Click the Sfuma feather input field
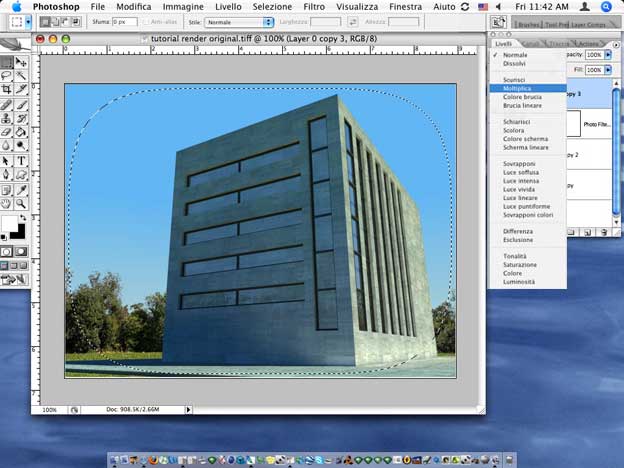 (125, 21)
